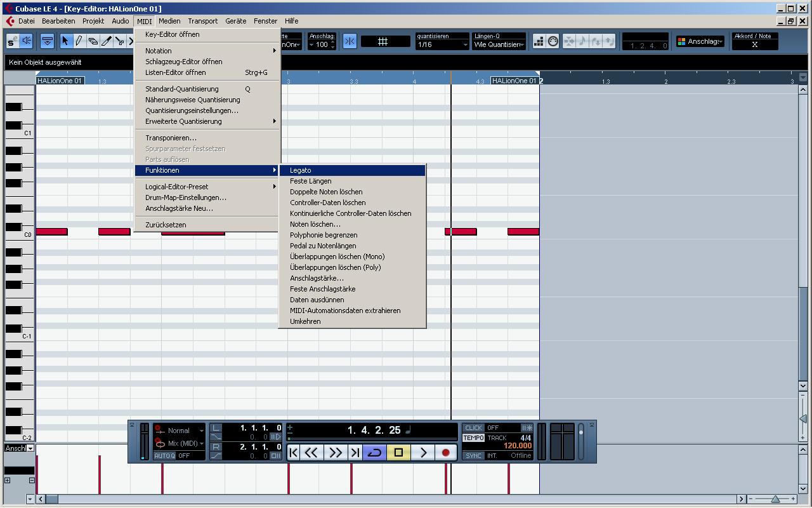The height and width of the screenshot is (508, 812).
Task: Toggle the Show Info line button
Action: [47, 41]
